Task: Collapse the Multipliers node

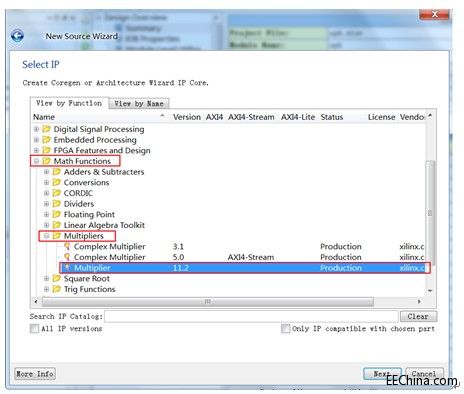Action: [x=46, y=236]
